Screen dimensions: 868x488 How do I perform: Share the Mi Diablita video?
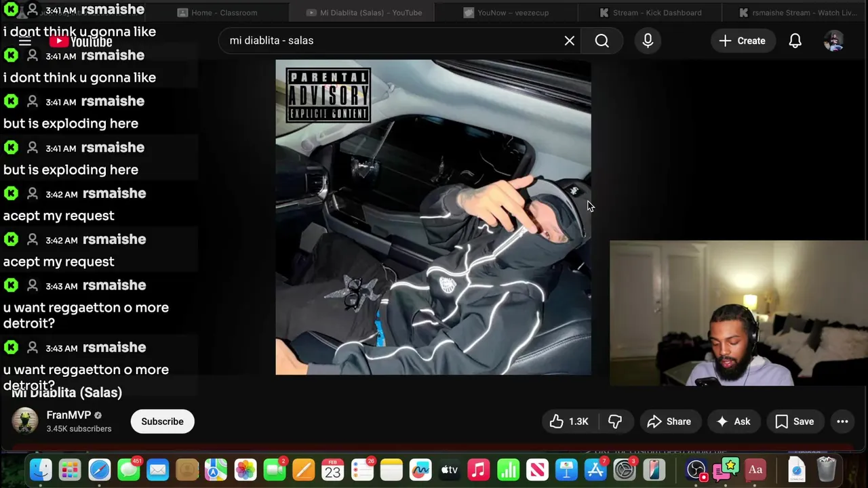(x=669, y=422)
